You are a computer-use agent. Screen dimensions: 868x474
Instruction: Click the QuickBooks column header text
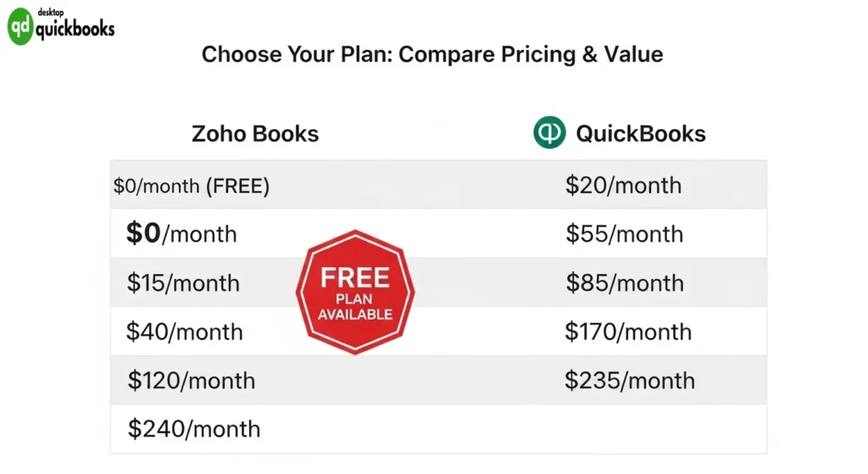click(x=640, y=133)
